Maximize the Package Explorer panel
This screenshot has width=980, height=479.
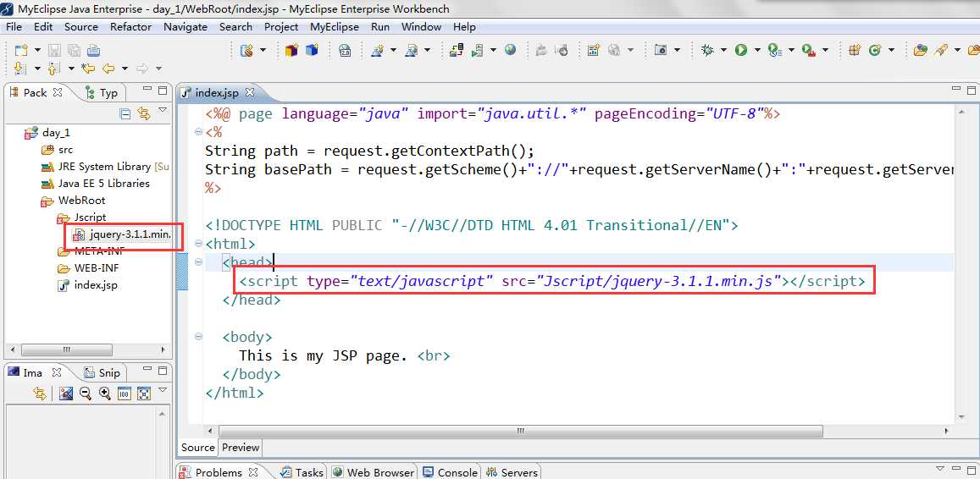point(163,90)
